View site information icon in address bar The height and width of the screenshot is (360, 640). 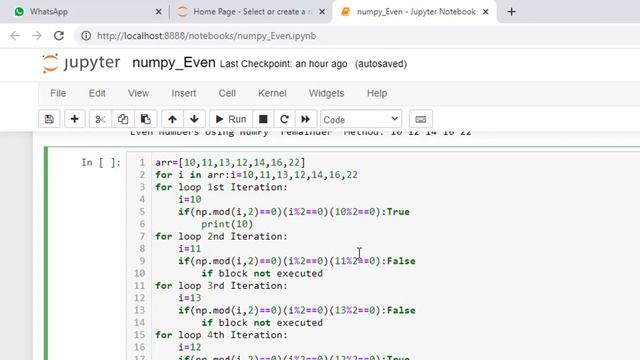[86, 36]
